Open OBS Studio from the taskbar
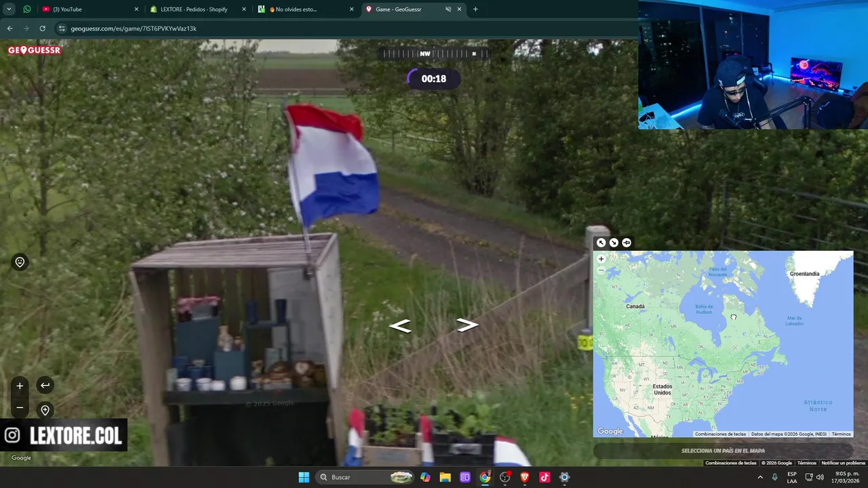Screen dimensions: 868x488 505,477
